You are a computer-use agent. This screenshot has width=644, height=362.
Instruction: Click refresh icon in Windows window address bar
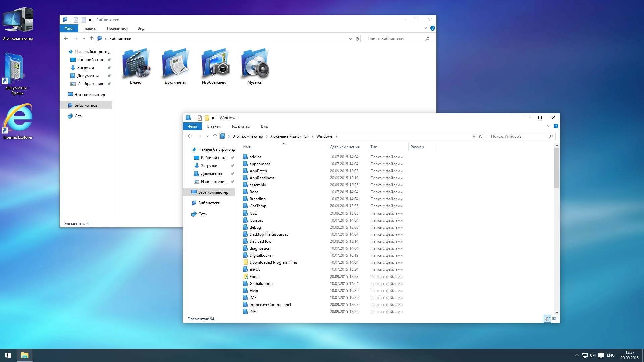(x=481, y=136)
